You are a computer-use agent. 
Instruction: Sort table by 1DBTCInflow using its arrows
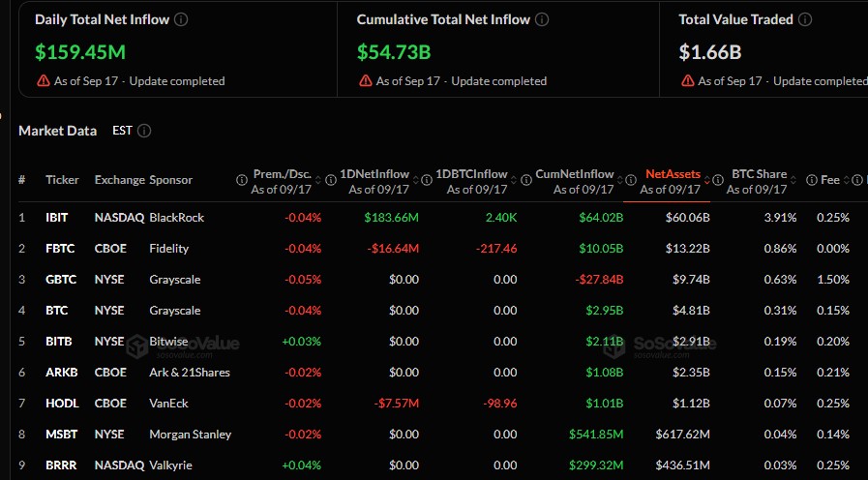point(513,181)
